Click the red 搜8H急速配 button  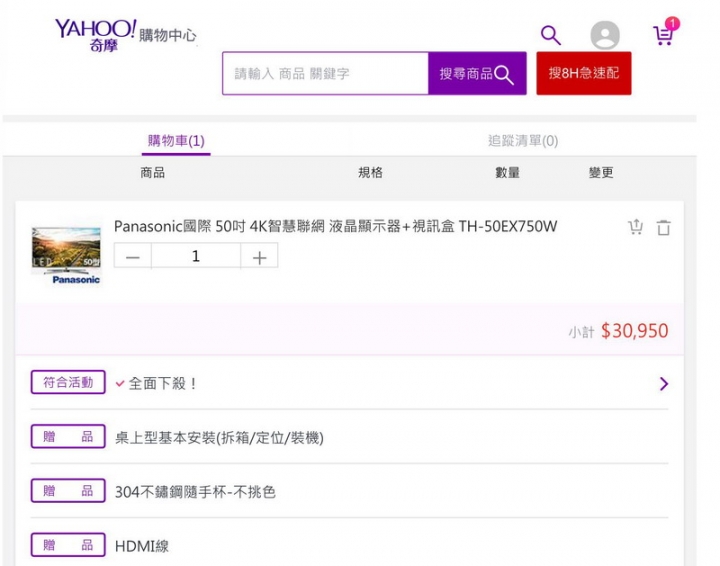(584, 73)
